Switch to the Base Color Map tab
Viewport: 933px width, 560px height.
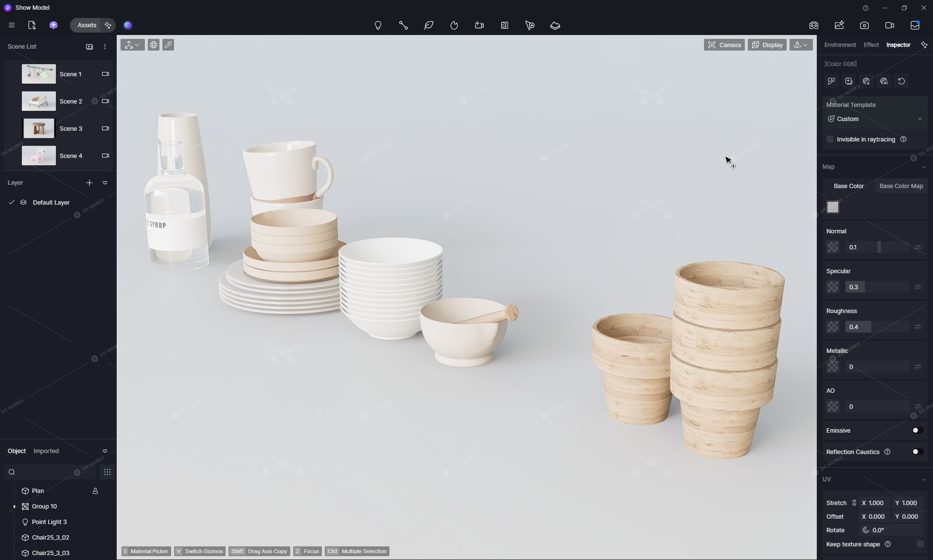coord(901,186)
